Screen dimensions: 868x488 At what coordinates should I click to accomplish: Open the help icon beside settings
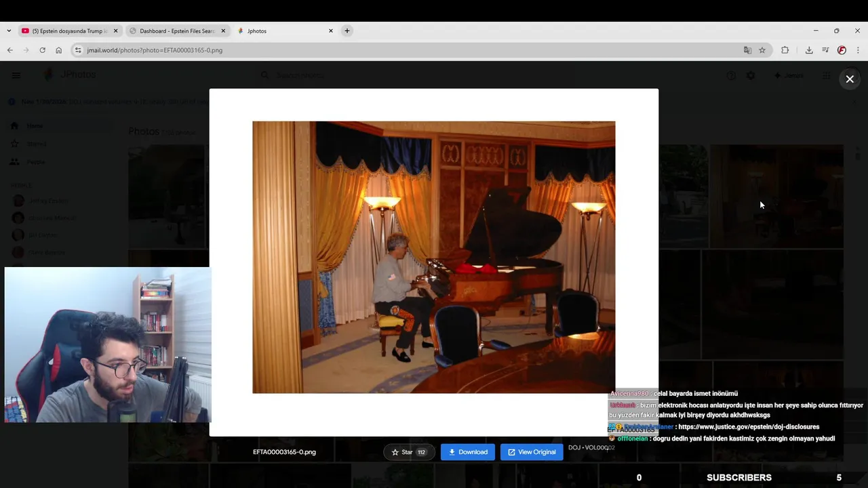coord(731,75)
